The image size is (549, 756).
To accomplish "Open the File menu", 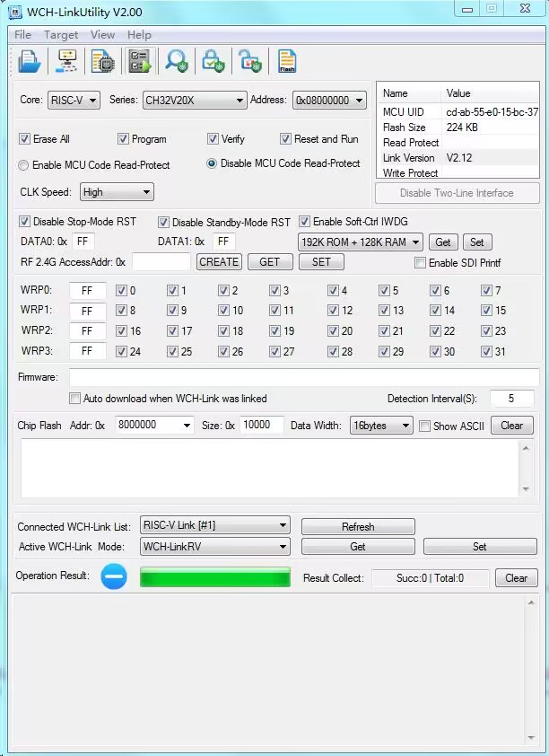I will click(22, 35).
